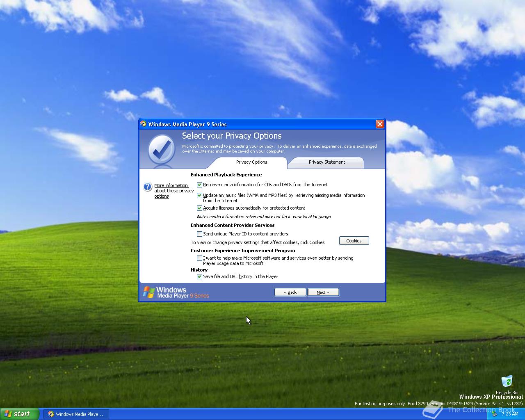Click the Enhanced Content Provider Services heading
The width and height of the screenshot is (525, 420).
coord(233,225)
